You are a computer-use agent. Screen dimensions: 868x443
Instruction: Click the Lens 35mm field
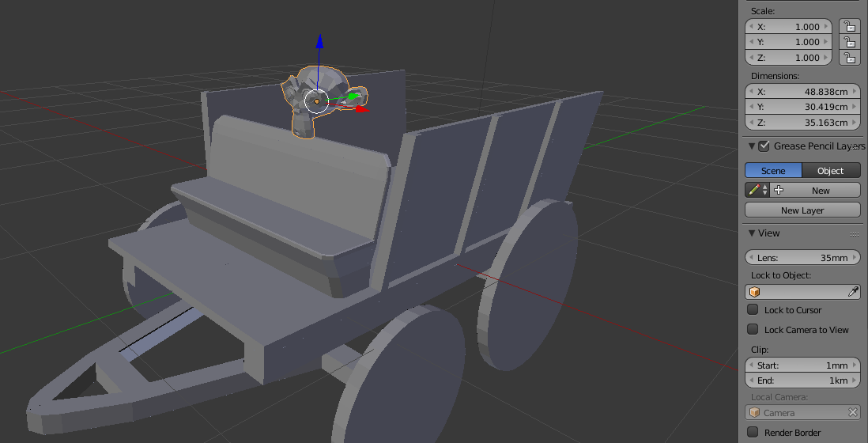802,258
